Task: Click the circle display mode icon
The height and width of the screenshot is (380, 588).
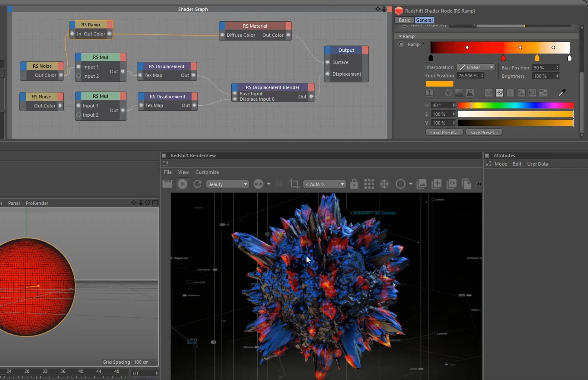Action: tap(400, 184)
